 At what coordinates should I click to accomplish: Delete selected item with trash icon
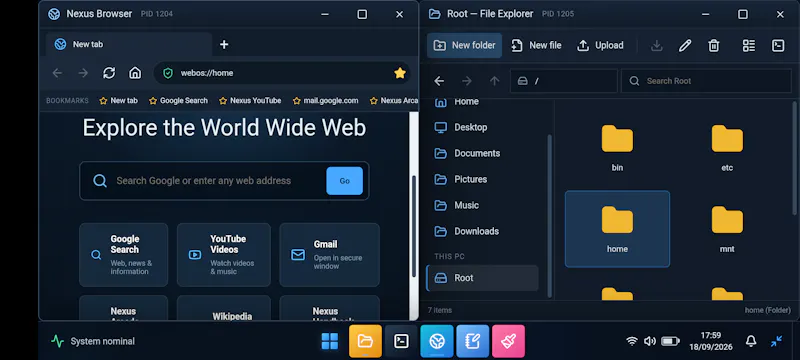pyautogui.click(x=714, y=45)
